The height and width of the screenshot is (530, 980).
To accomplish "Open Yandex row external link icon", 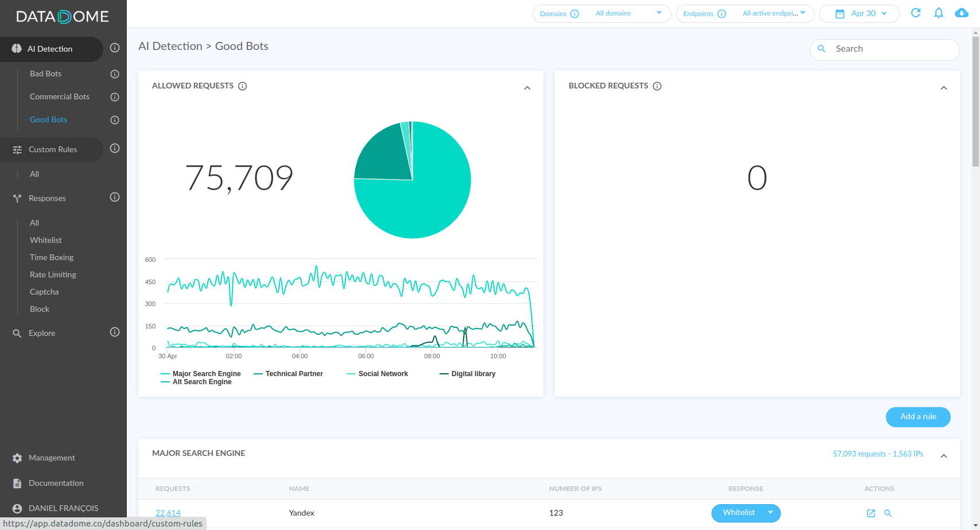I will 871,513.
